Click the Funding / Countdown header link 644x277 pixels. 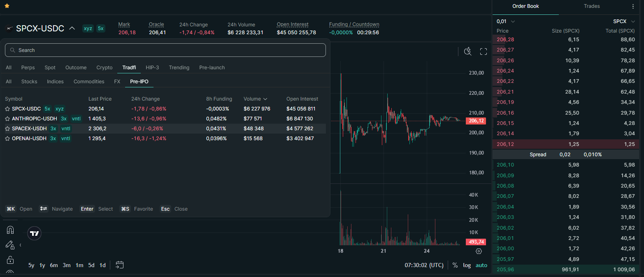pos(354,24)
